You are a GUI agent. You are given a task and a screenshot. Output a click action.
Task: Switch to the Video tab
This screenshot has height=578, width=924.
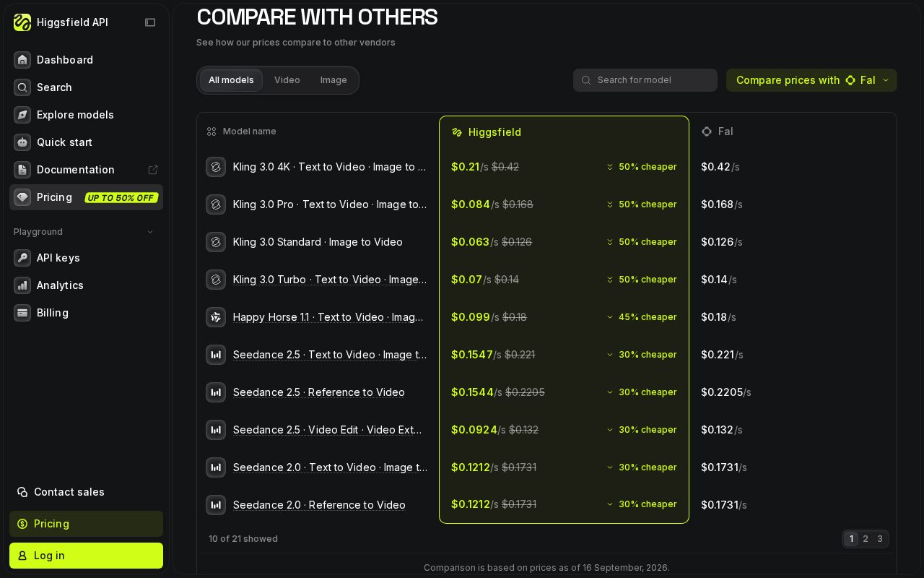click(287, 80)
